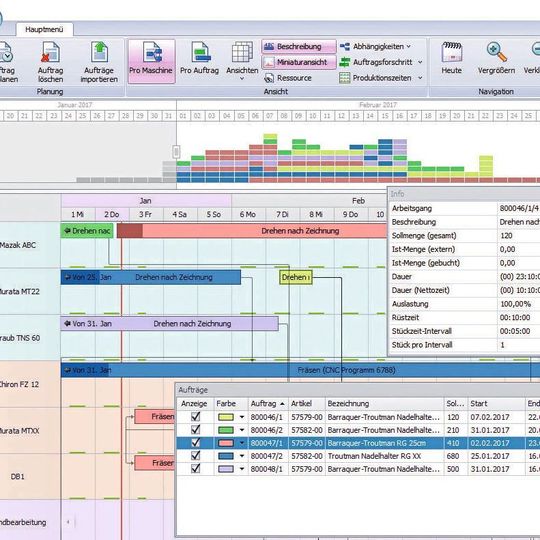
Task: Open the Ansichten grid menu
Action: tap(242, 61)
